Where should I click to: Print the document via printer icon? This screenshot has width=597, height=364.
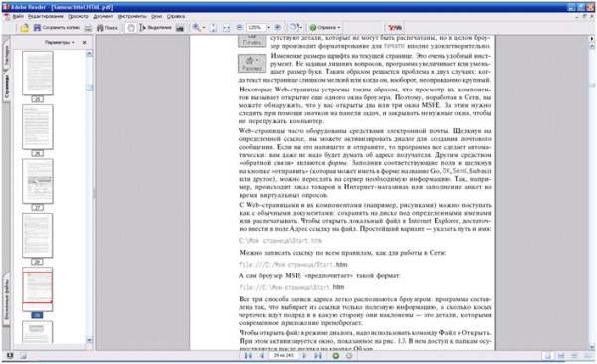click(88, 28)
